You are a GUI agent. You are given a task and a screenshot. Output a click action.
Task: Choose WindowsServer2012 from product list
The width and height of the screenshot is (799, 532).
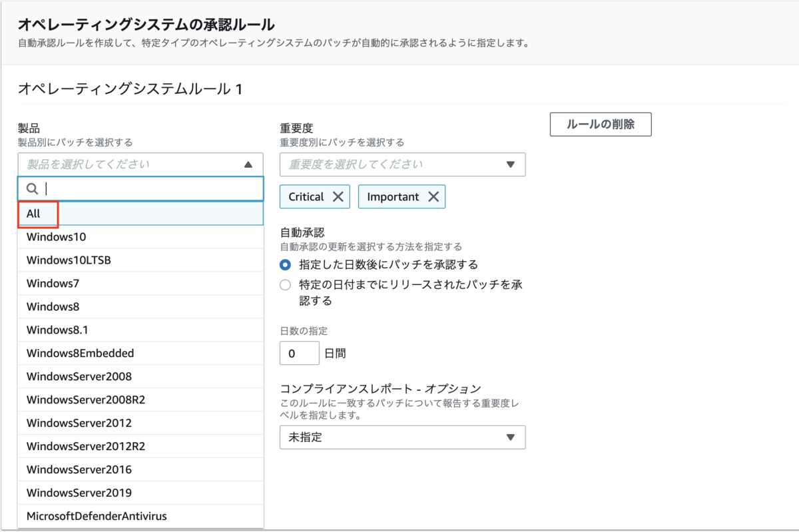[x=140, y=423]
